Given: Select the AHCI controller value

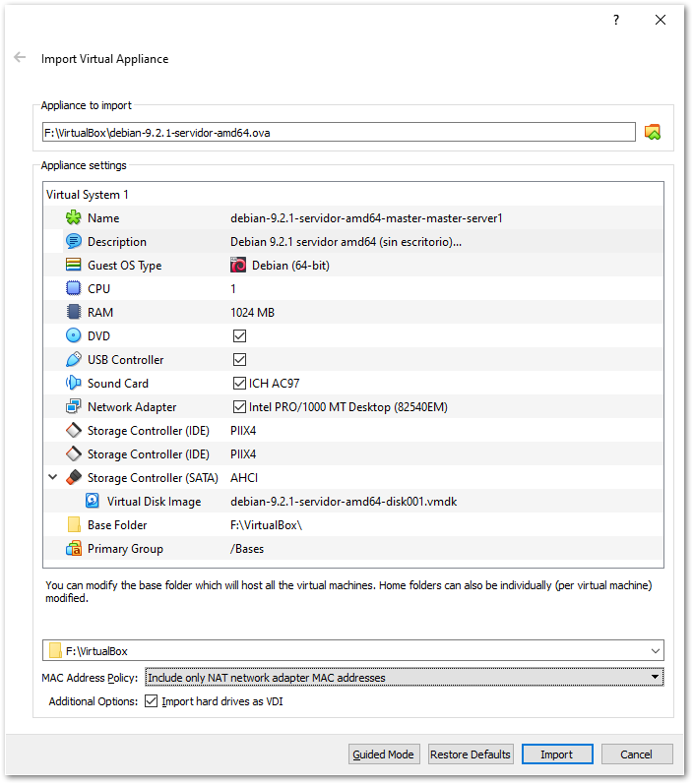Looking at the screenshot, I should [244, 477].
